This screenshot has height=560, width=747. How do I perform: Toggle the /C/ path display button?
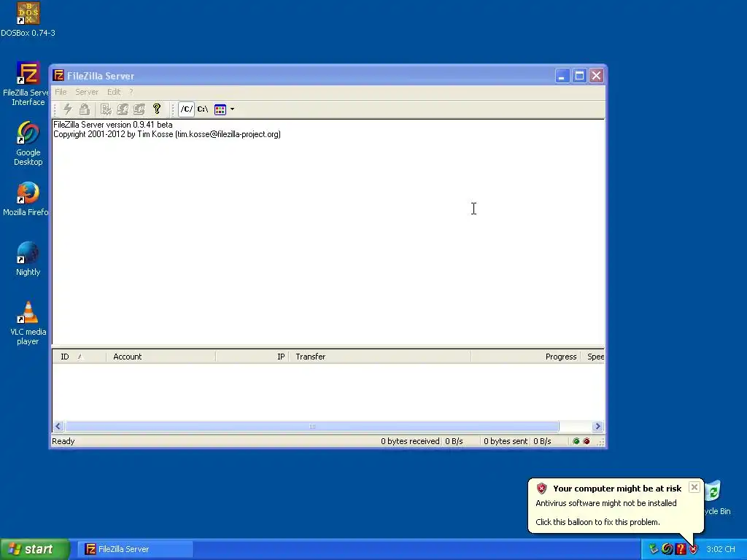click(x=186, y=109)
